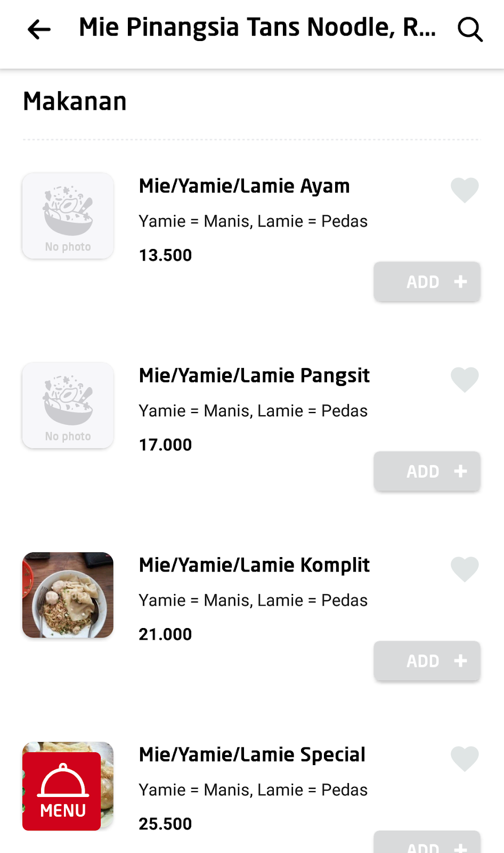
Task: Open the Mie/Yamie/Lamie Pangsit item title
Action: click(254, 376)
